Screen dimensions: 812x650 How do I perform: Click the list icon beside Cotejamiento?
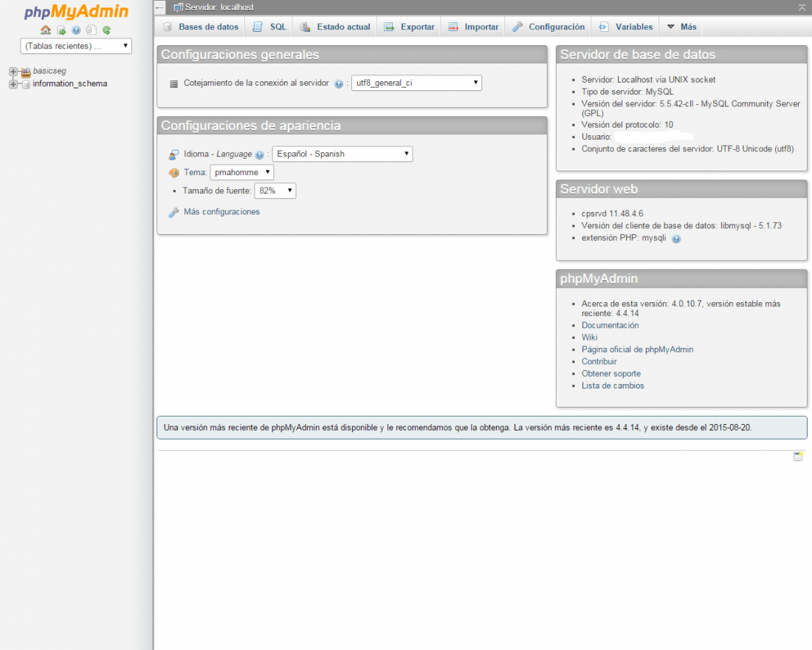(x=174, y=83)
